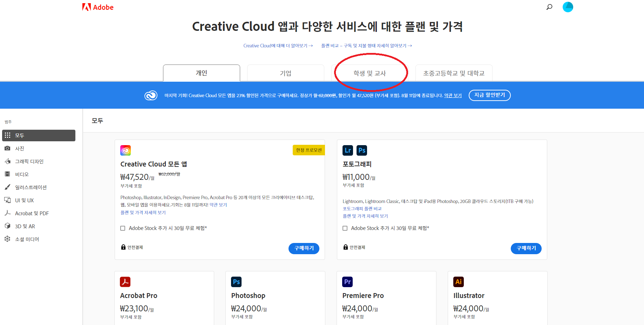Click the 한정 프로모션 yellow badge
The image size is (644, 325).
tap(309, 150)
